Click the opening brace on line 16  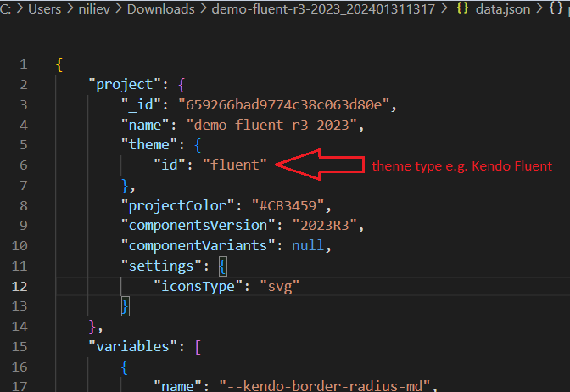pyautogui.click(x=125, y=367)
